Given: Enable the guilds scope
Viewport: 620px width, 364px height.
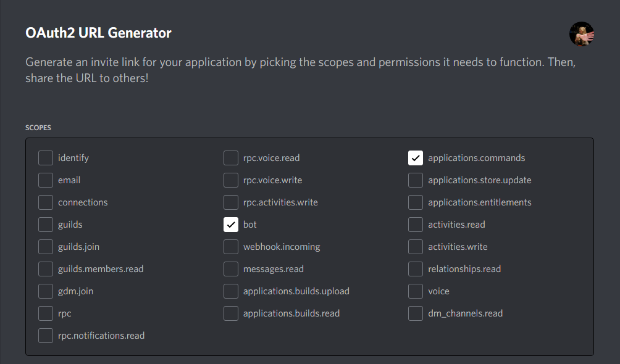Looking at the screenshot, I should pos(45,225).
